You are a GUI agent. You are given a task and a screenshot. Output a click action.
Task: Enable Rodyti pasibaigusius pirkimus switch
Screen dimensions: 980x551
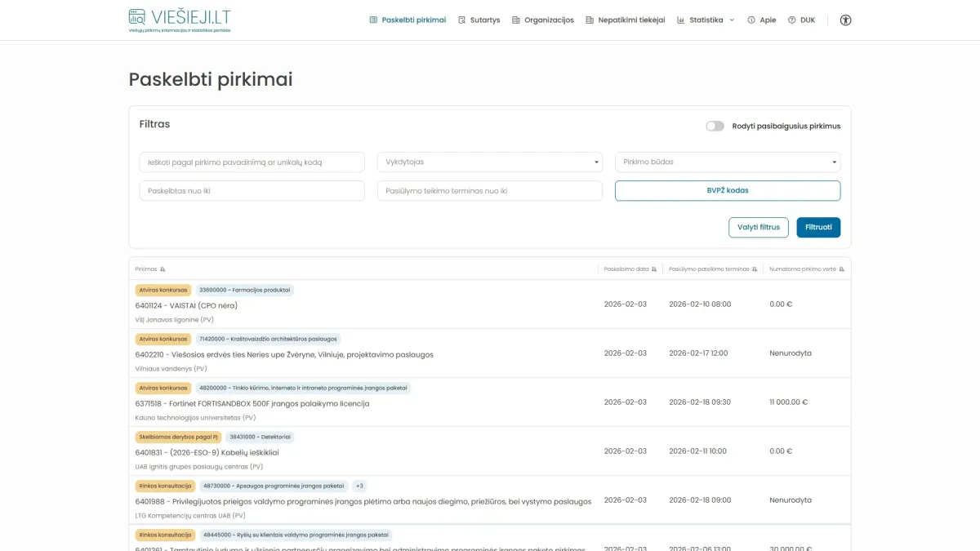715,127
